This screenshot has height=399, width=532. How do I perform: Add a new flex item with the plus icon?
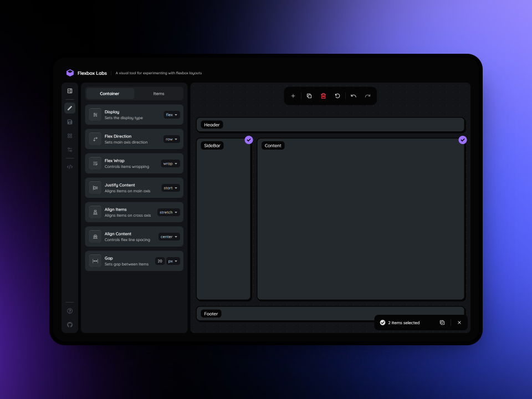coord(293,96)
